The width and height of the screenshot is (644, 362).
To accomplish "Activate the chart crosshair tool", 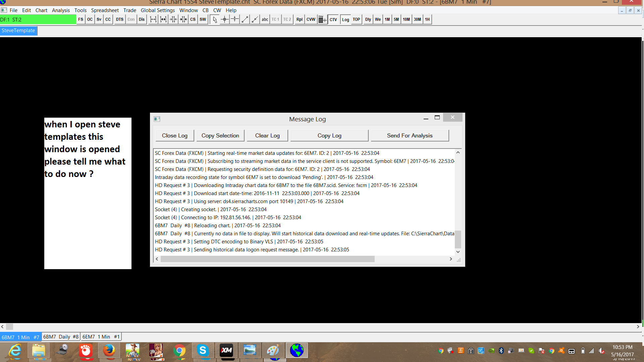I will coord(225,19).
